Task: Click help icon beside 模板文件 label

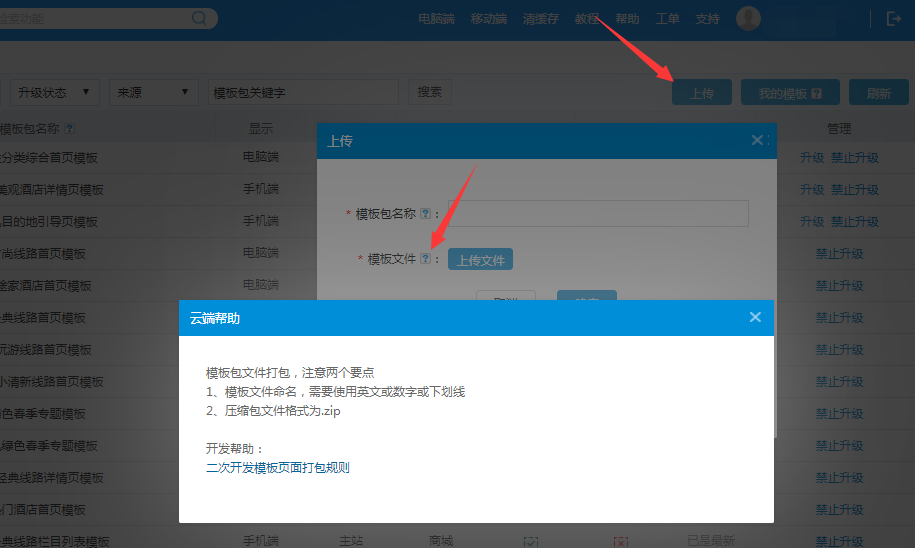Action: pyautogui.click(x=425, y=259)
